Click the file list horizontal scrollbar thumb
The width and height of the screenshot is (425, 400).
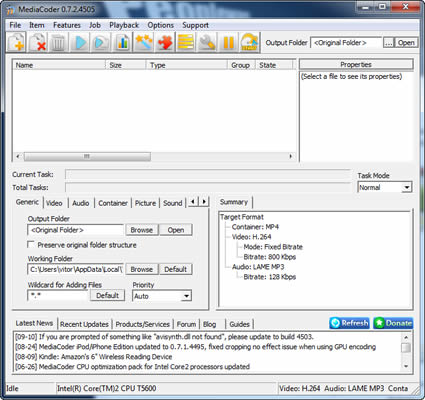(x=87, y=156)
